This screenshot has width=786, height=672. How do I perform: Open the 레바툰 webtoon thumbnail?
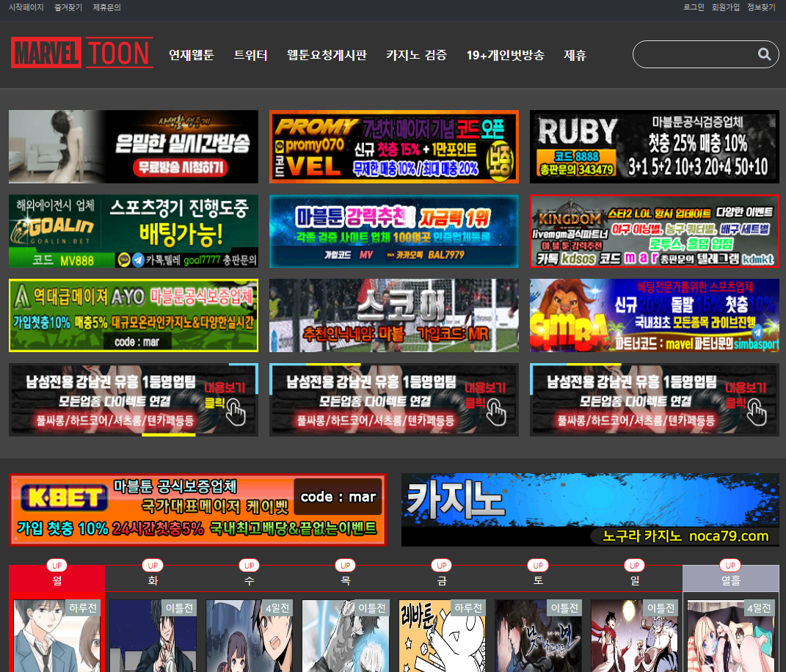[442, 636]
